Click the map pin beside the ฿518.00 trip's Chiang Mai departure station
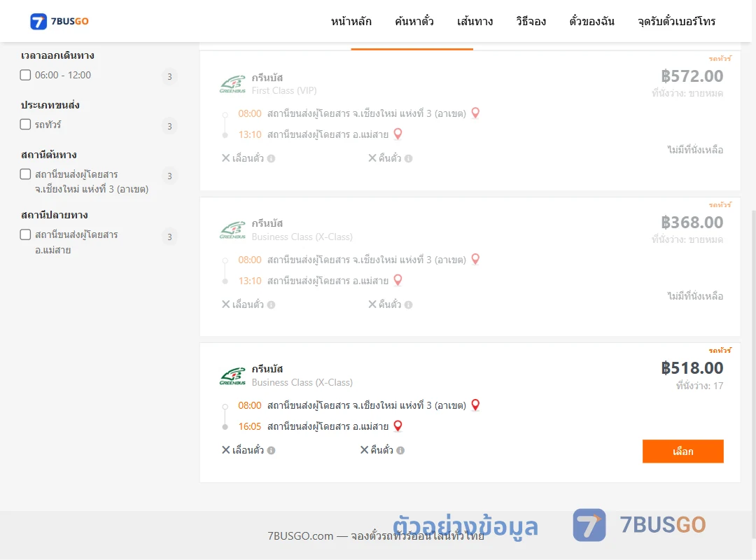 [475, 405]
